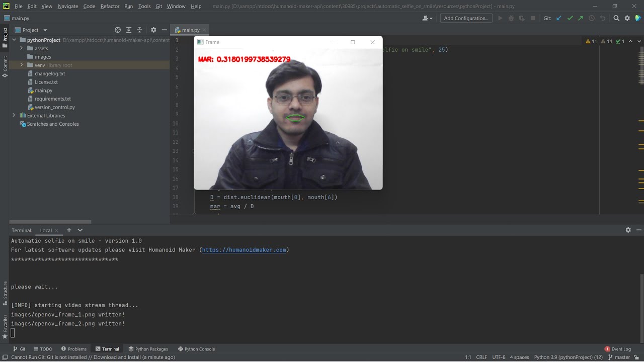Click the Run configuration play icon
Image resolution: width=644 pixels, height=362 pixels.
(x=500, y=18)
